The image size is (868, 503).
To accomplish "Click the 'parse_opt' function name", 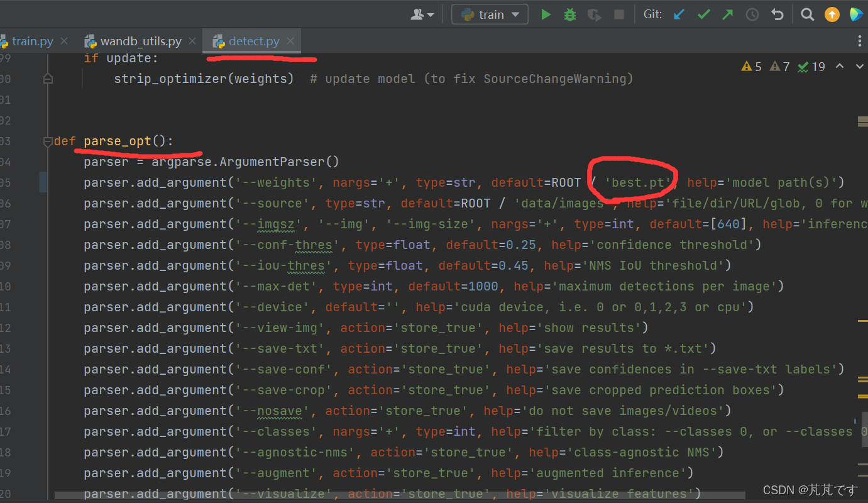I will click(118, 141).
